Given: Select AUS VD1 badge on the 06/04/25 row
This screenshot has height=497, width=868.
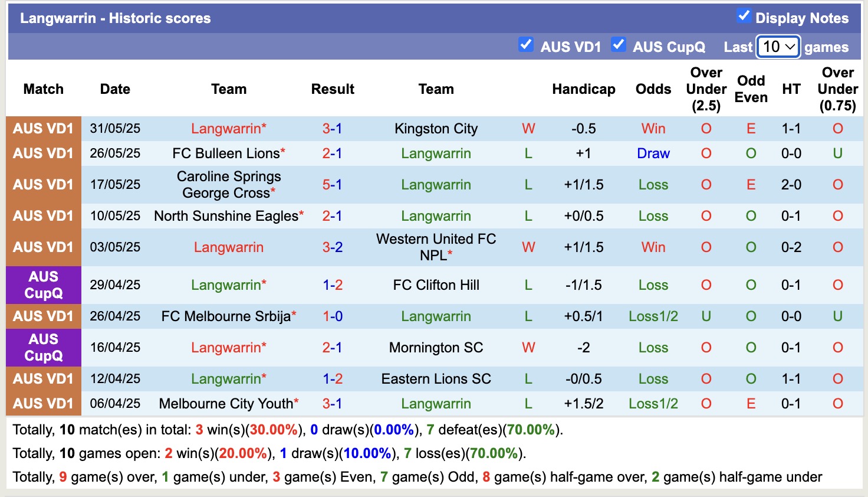Looking at the screenshot, I should coord(43,403).
